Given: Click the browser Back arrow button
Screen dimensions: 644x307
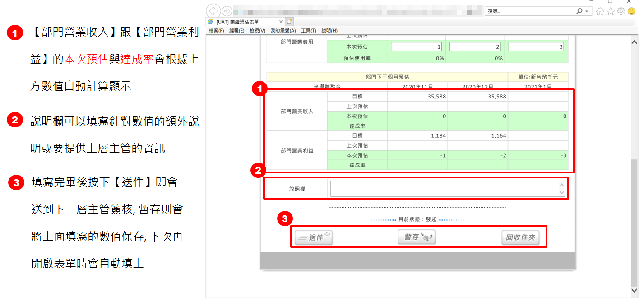Looking at the screenshot, I should [x=213, y=11].
